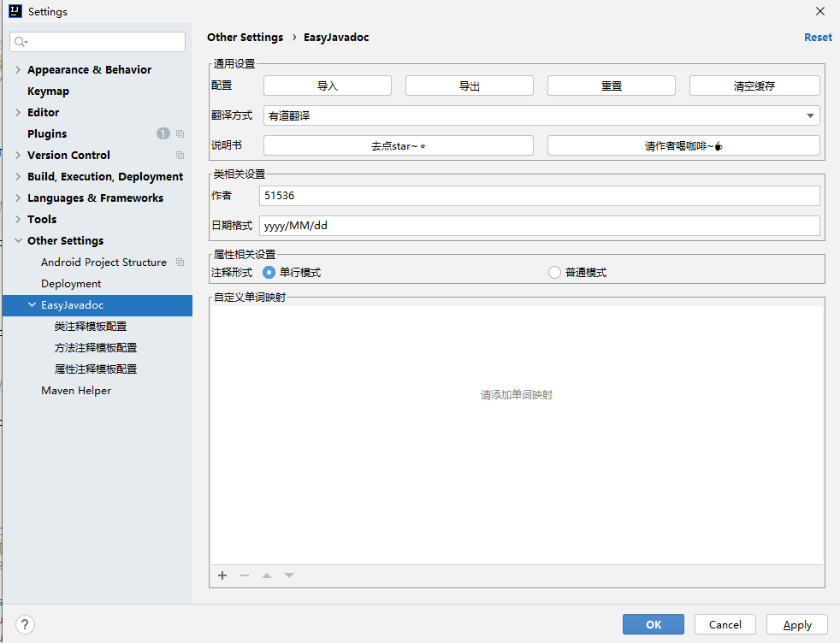Collapse the EasyJavadoc tree node
The height and width of the screenshot is (643, 840).
pos(33,304)
